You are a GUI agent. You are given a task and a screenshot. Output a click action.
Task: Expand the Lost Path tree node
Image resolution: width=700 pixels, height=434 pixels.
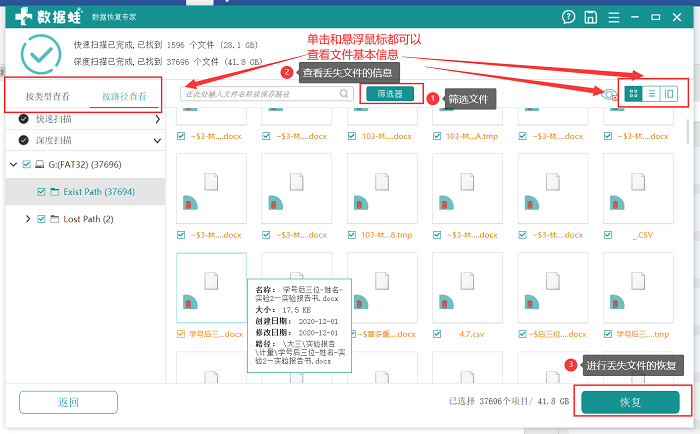tap(28, 219)
